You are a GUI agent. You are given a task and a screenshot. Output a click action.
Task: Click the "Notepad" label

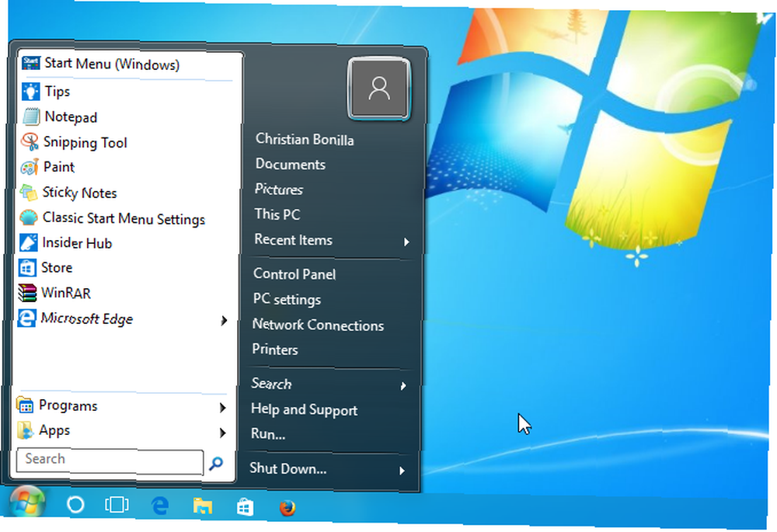point(71,117)
